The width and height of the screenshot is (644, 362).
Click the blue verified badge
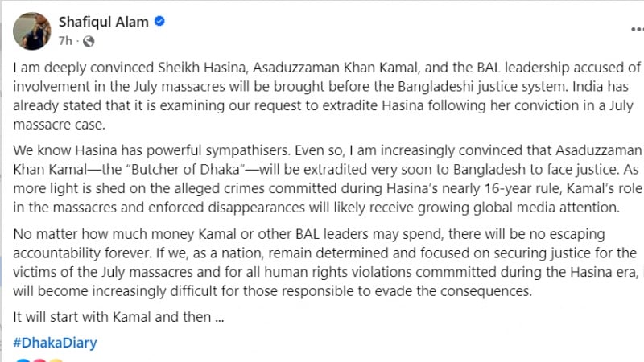coord(160,22)
